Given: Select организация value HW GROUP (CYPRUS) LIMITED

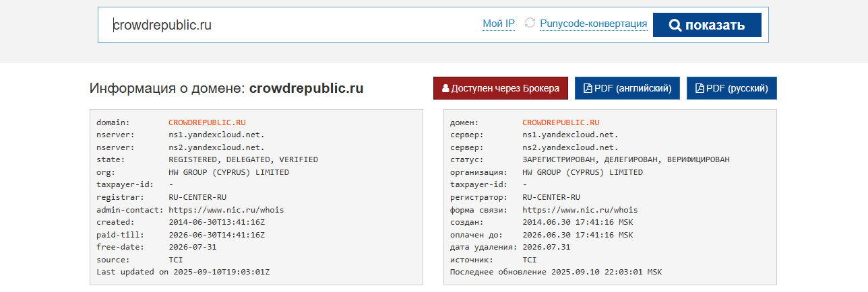Looking at the screenshot, I should (582, 172).
